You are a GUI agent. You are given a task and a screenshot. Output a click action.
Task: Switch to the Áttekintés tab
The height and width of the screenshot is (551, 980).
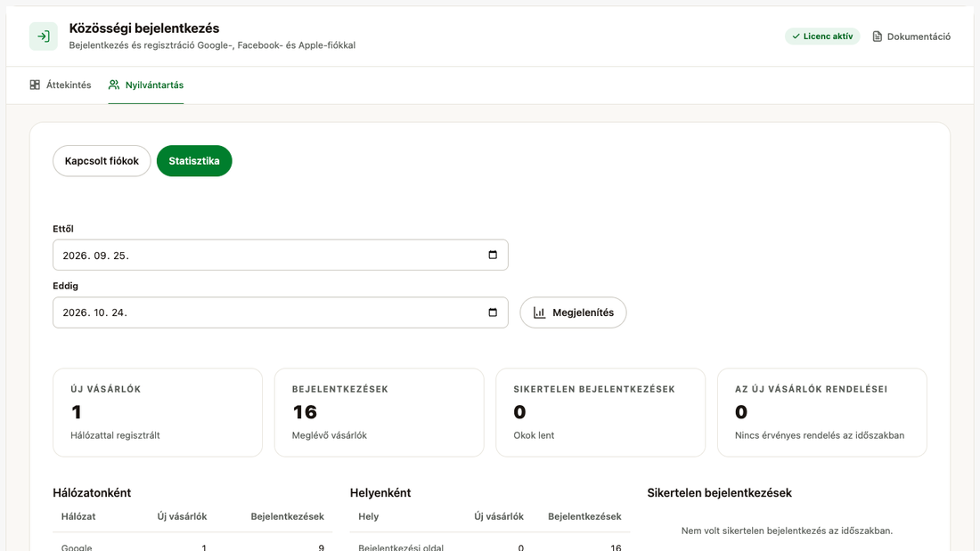coord(61,85)
